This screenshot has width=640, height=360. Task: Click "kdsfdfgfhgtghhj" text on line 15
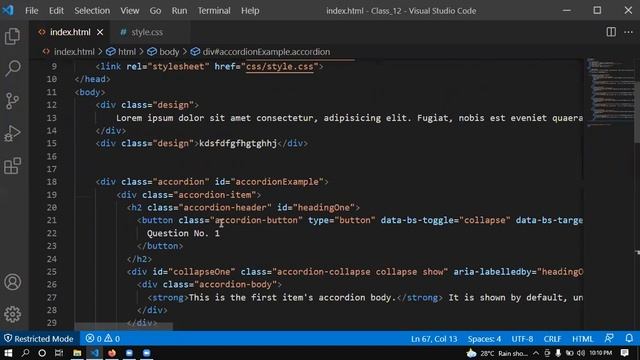point(238,143)
